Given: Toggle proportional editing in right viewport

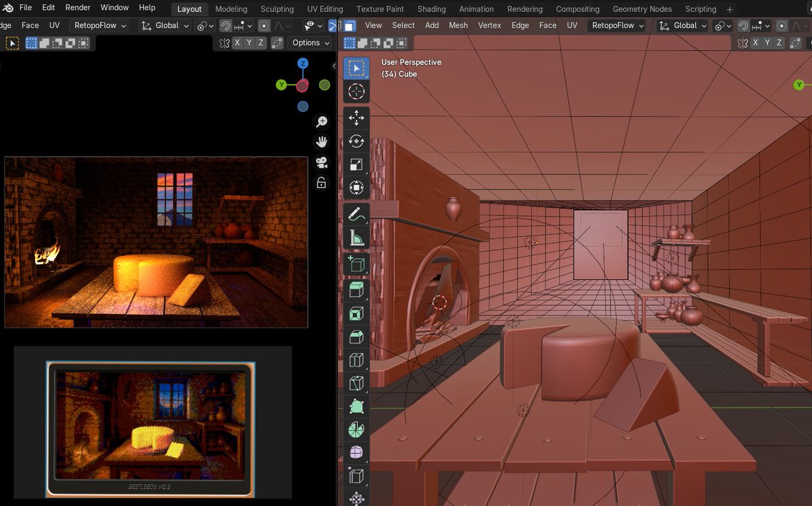Looking at the screenshot, I should [782, 26].
